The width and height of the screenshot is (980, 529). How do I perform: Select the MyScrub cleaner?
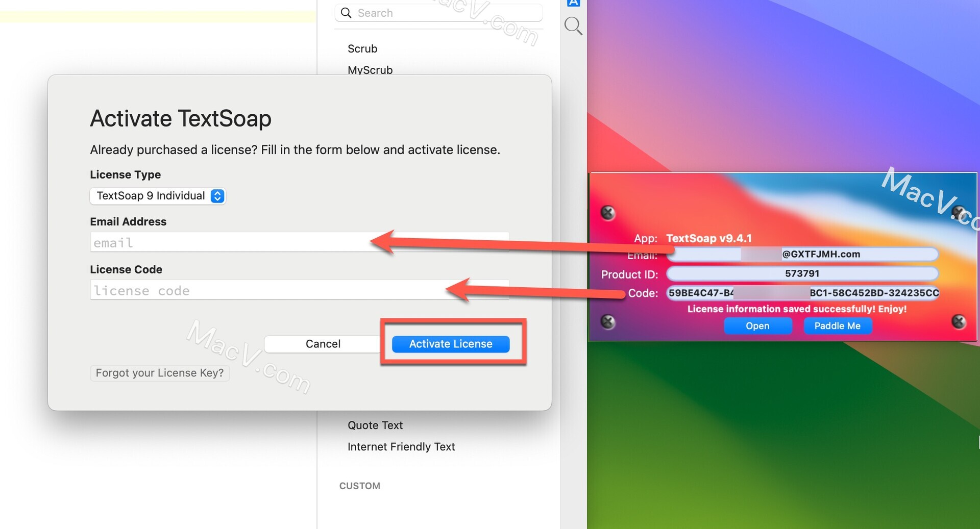point(370,69)
